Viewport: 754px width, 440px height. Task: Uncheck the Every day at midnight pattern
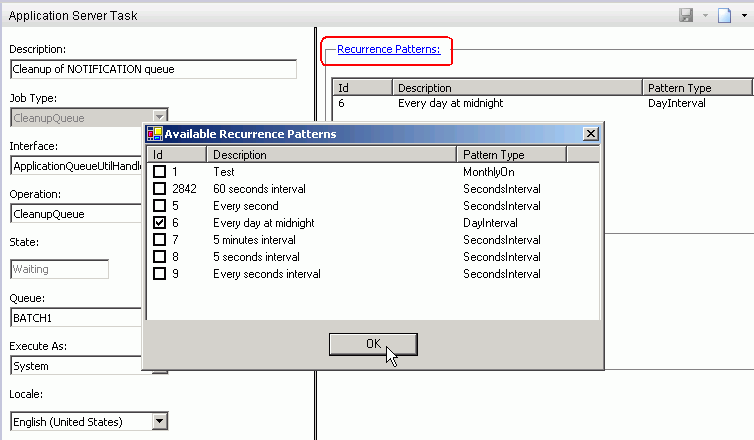tap(159, 223)
